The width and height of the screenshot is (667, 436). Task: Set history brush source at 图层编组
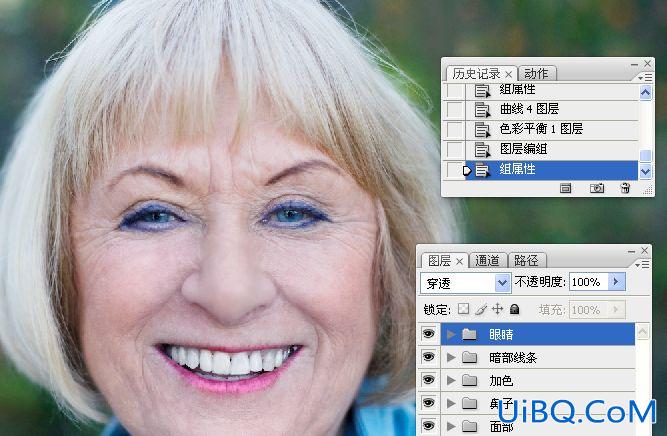click(455, 149)
